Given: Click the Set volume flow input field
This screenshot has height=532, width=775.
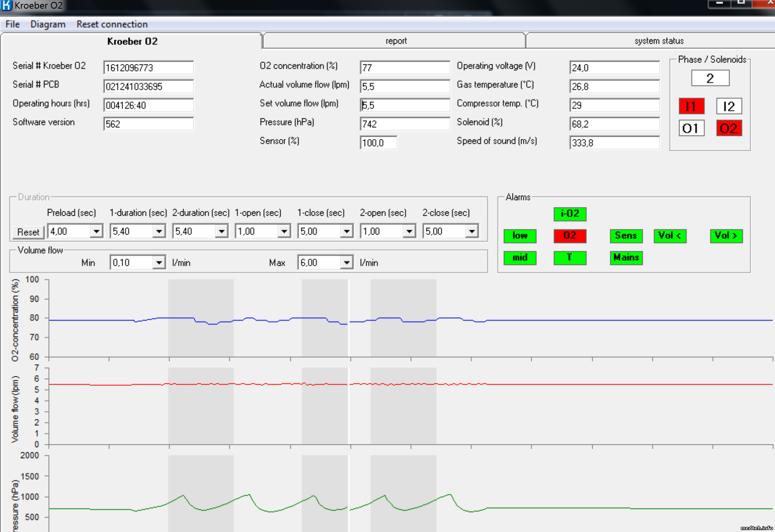Looking at the screenshot, I should point(404,105).
